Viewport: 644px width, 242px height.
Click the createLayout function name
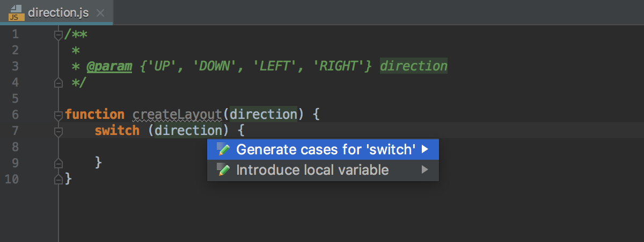[x=177, y=114]
